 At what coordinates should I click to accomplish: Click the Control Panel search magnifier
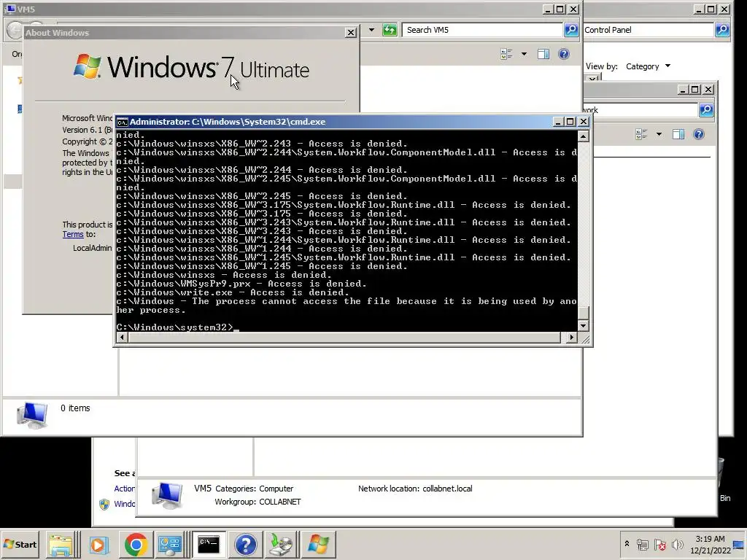tap(722, 30)
